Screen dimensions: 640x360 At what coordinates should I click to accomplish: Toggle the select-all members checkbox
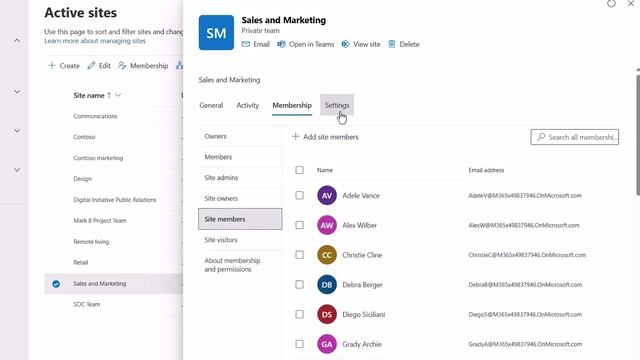tap(300, 170)
